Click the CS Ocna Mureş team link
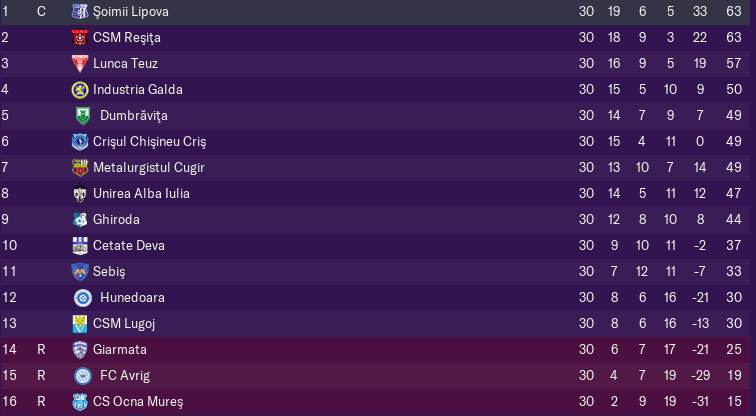Image resolution: width=756 pixels, height=416 pixels. click(x=138, y=402)
